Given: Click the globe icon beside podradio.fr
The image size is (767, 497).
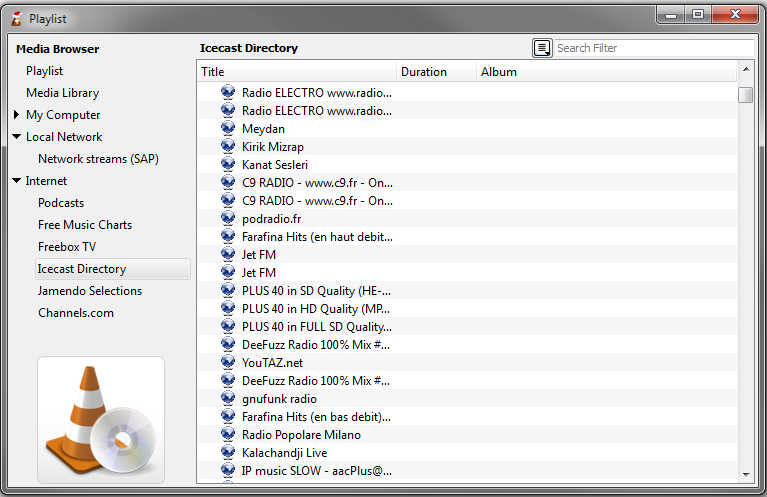Looking at the screenshot, I should pos(228,219).
